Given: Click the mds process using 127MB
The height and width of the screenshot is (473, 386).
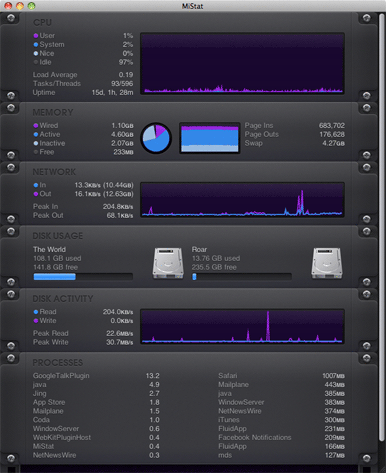Looking at the screenshot, I should (x=281, y=455).
